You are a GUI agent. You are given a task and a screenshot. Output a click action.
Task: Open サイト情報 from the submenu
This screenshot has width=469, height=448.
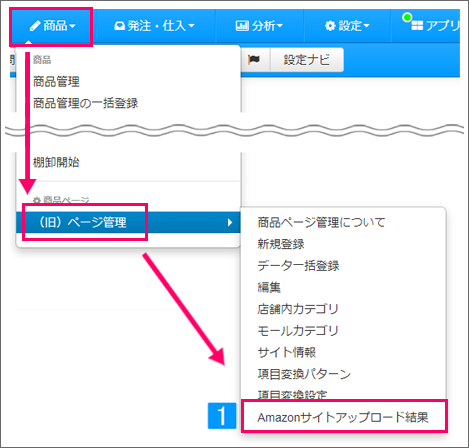(287, 352)
